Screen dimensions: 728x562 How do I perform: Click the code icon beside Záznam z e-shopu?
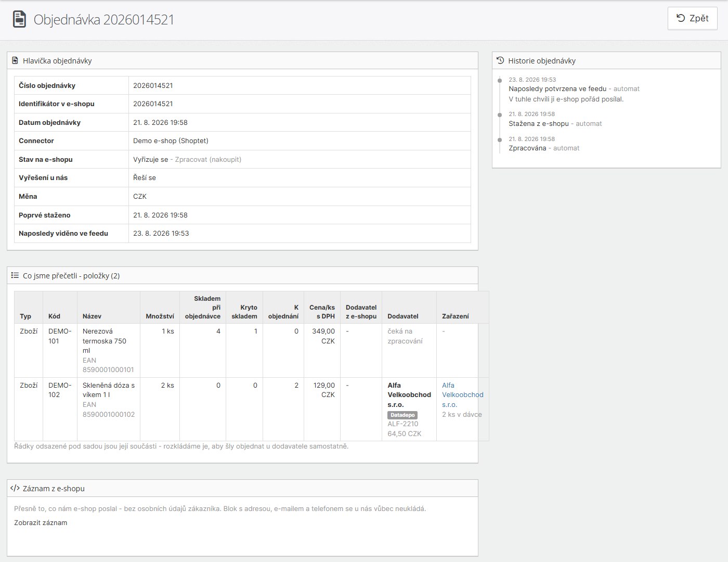click(x=15, y=488)
